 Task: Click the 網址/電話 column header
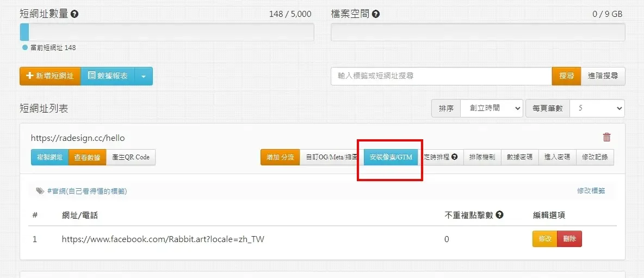tap(79, 215)
